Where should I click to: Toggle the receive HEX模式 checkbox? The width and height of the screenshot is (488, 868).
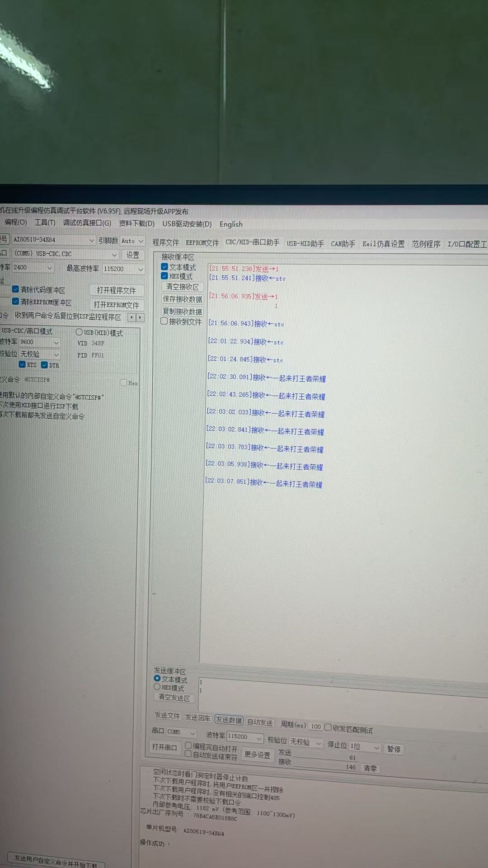pyautogui.click(x=164, y=276)
